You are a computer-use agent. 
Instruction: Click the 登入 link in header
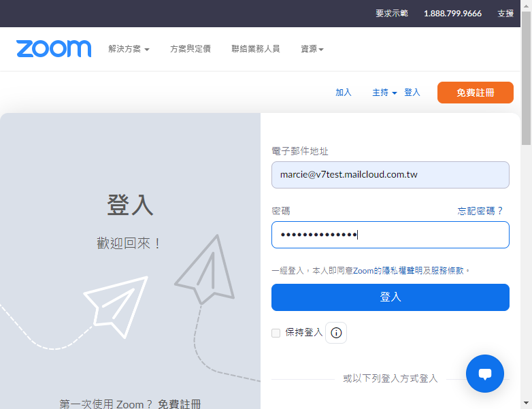pyautogui.click(x=412, y=93)
